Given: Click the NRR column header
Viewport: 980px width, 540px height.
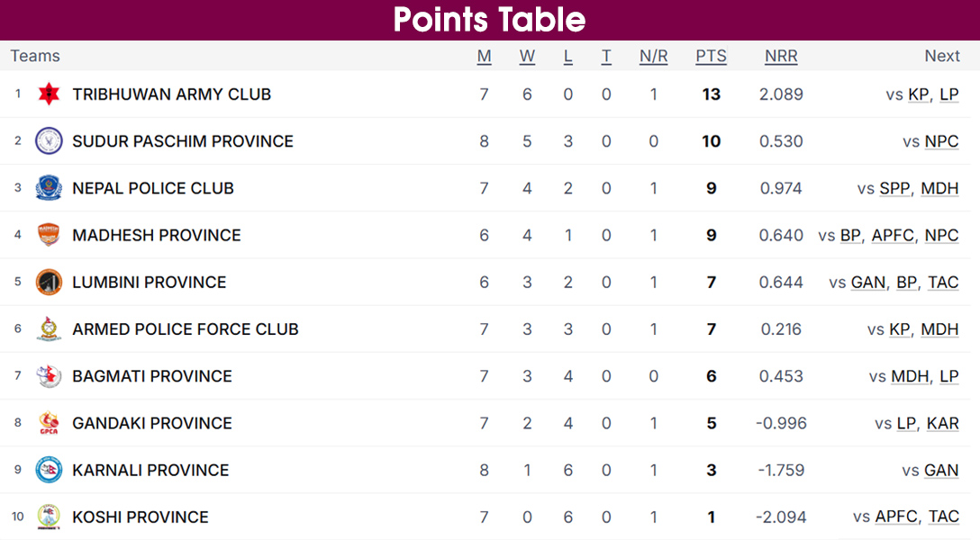Looking at the screenshot, I should tap(781, 56).
